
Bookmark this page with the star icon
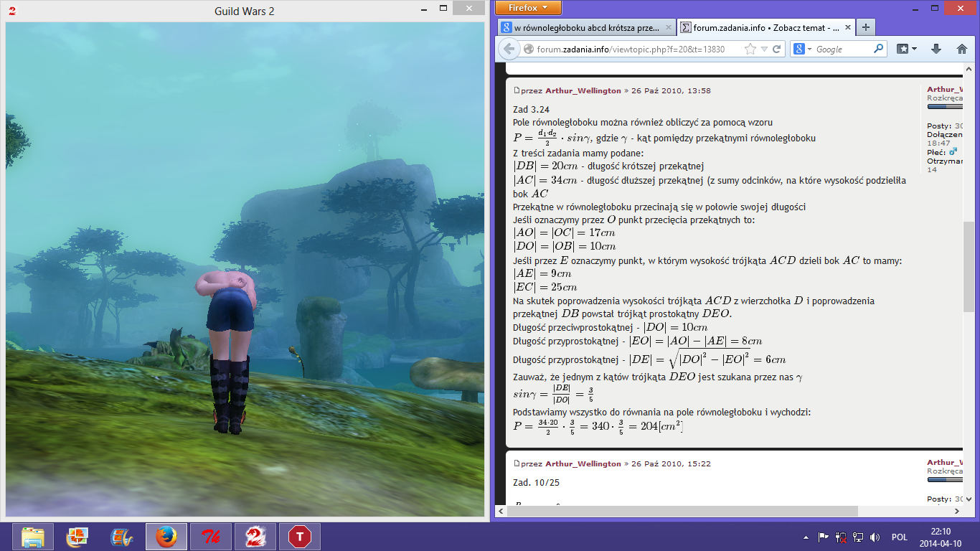750,50
